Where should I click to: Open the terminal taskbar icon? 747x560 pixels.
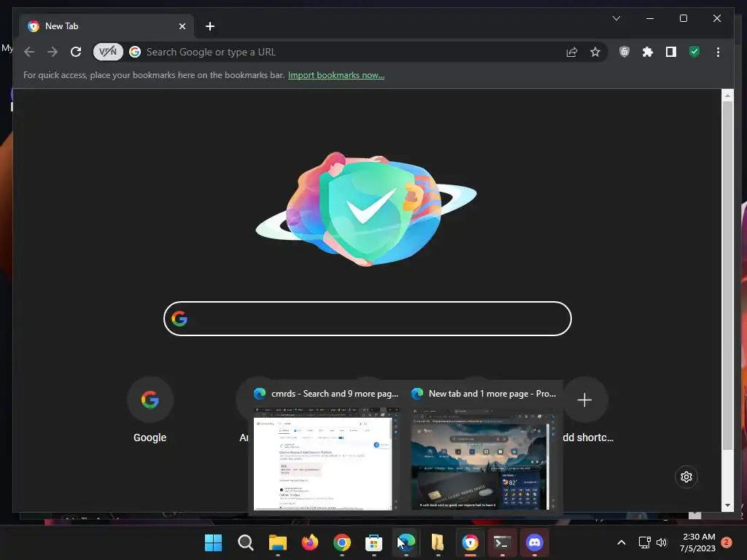coord(503,542)
